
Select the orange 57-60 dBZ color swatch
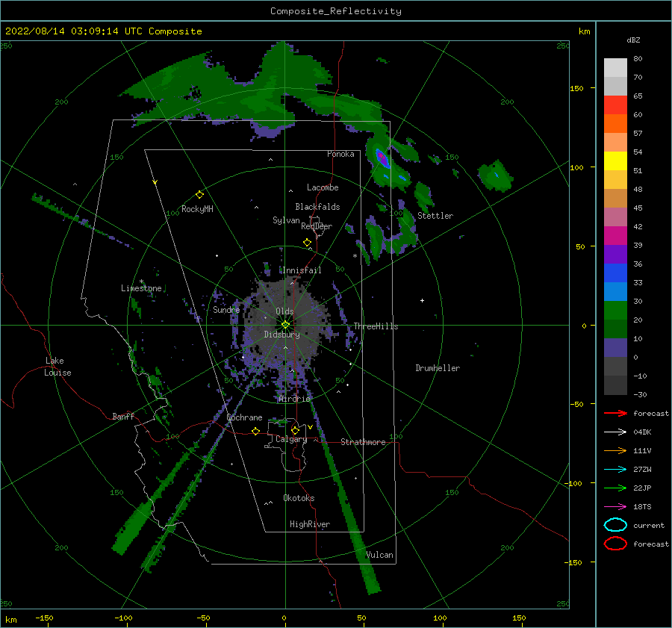[x=615, y=124]
